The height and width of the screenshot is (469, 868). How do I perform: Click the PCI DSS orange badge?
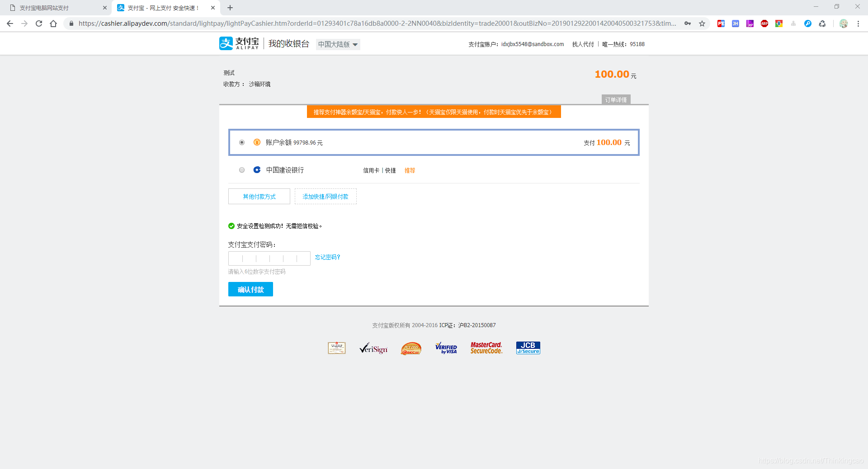(x=411, y=348)
